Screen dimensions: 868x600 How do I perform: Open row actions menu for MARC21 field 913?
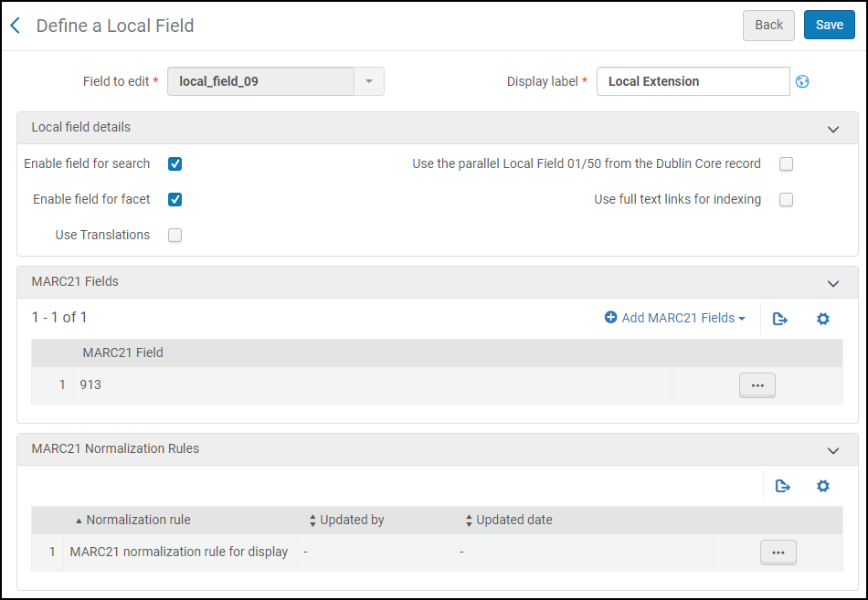click(x=757, y=385)
